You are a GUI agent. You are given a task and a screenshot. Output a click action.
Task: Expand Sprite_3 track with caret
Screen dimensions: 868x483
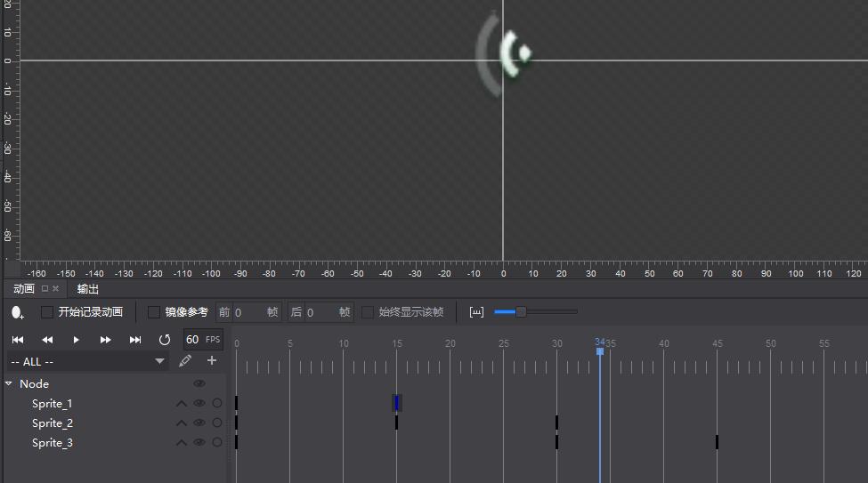pyautogui.click(x=181, y=443)
